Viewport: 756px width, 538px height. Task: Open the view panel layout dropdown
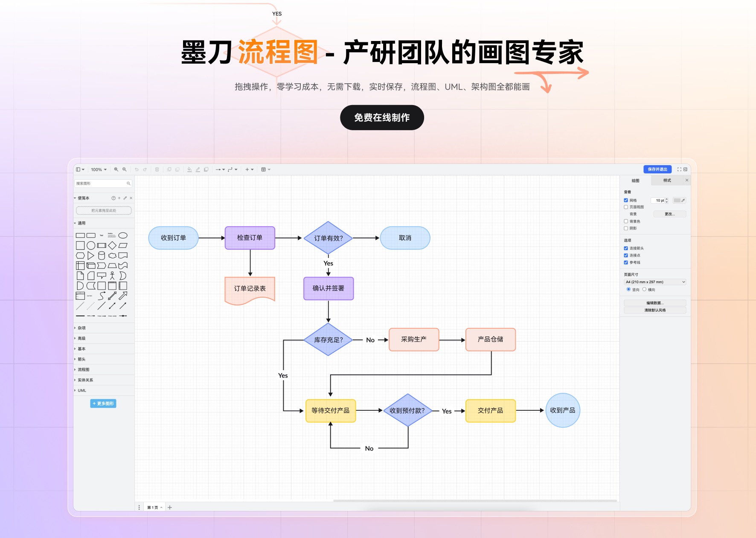click(80, 170)
